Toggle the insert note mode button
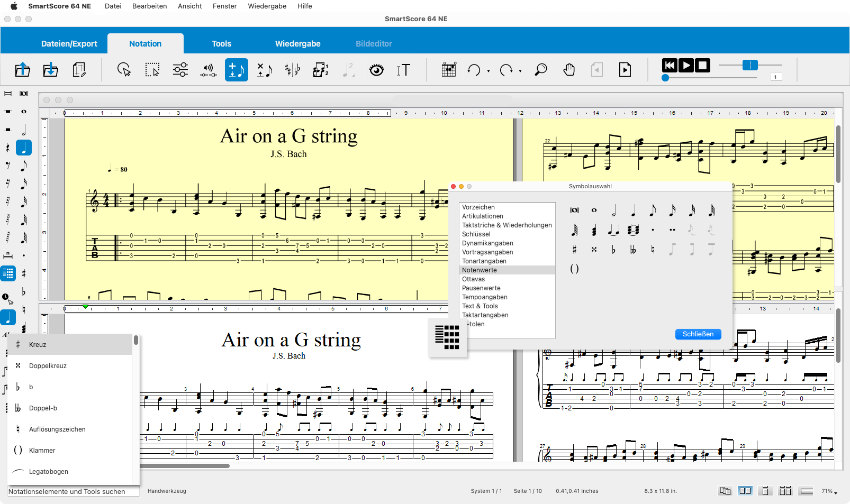Viewport: 850px width, 504px height. click(236, 70)
